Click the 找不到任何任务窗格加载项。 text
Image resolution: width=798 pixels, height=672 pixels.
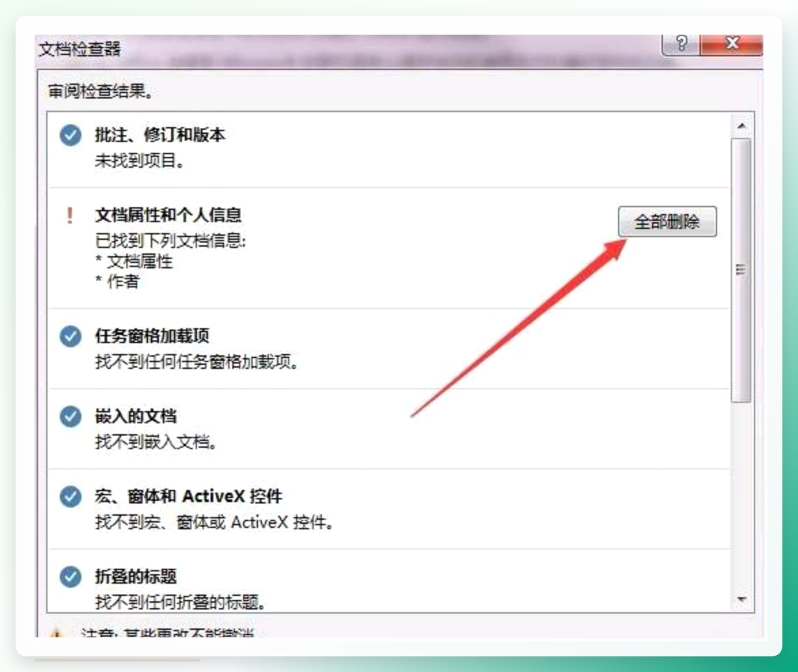tap(196, 362)
